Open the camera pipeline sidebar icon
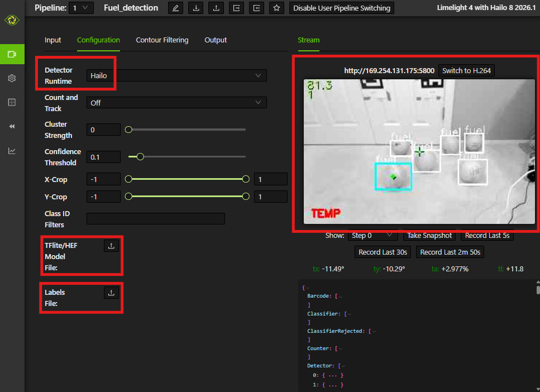540x392 pixels. [x=12, y=54]
